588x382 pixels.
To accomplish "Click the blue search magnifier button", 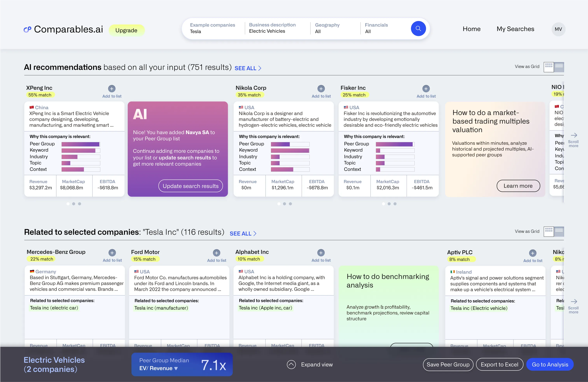I will point(418,29).
